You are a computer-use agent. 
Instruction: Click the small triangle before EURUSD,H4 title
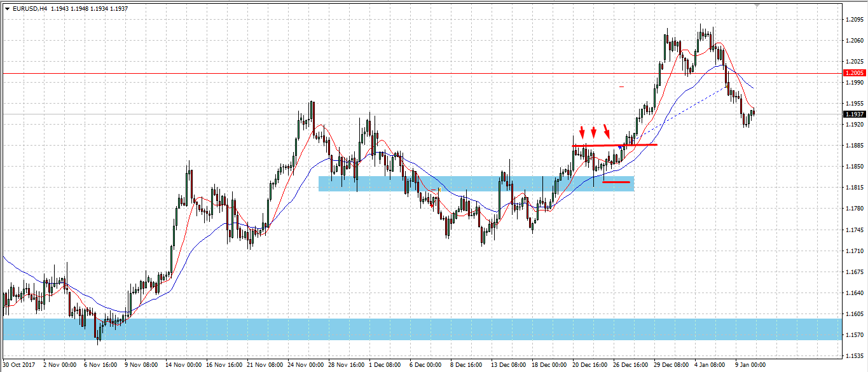[7, 9]
